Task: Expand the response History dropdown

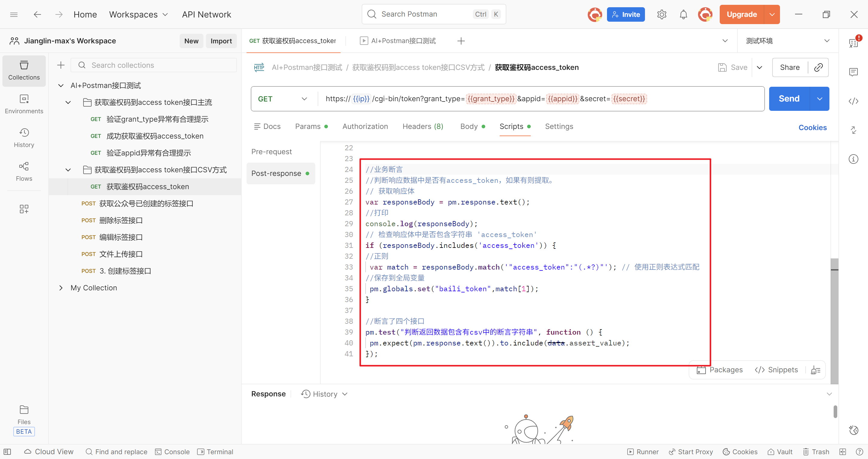Action: 324,394
